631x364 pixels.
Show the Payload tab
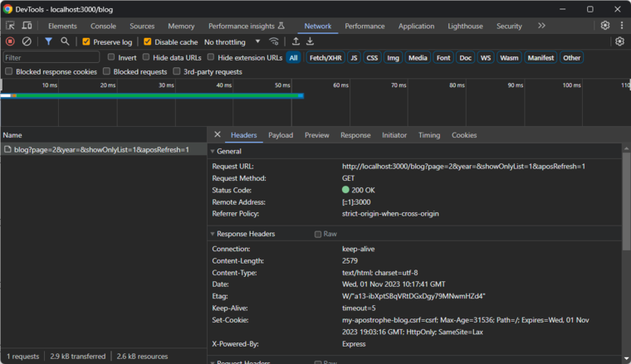pyautogui.click(x=281, y=135)
